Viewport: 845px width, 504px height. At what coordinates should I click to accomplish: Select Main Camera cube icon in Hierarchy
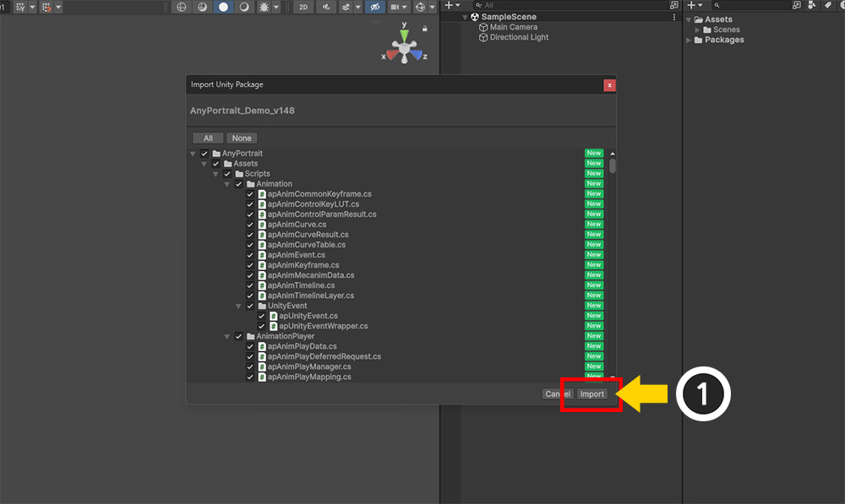click(483, 27)
